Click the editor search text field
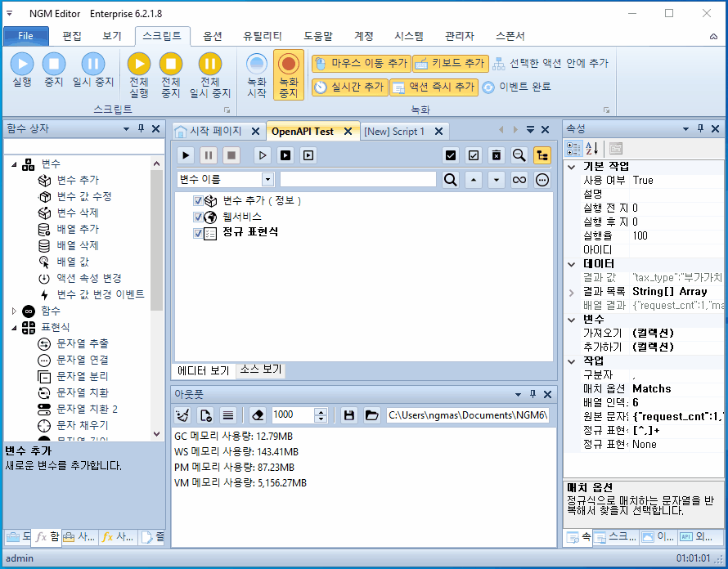 pyautogui.click(x=358, y=180)
